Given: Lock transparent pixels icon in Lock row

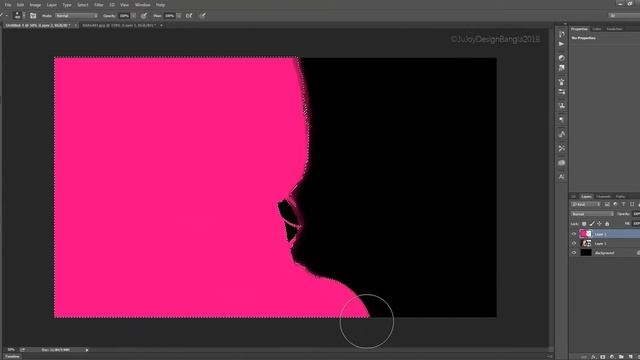Looking at the screenshot, I should coord(584,224).
